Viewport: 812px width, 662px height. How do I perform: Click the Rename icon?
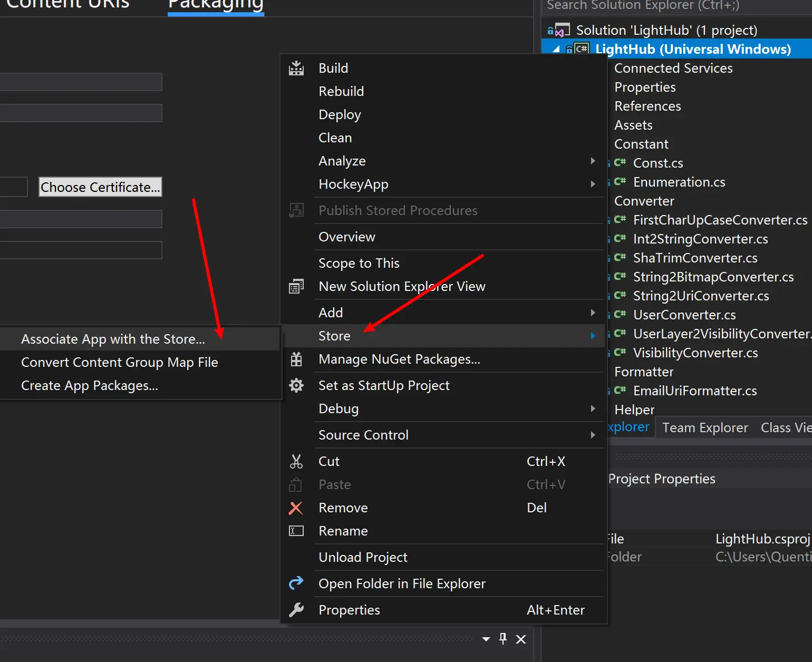click(296, 531)
